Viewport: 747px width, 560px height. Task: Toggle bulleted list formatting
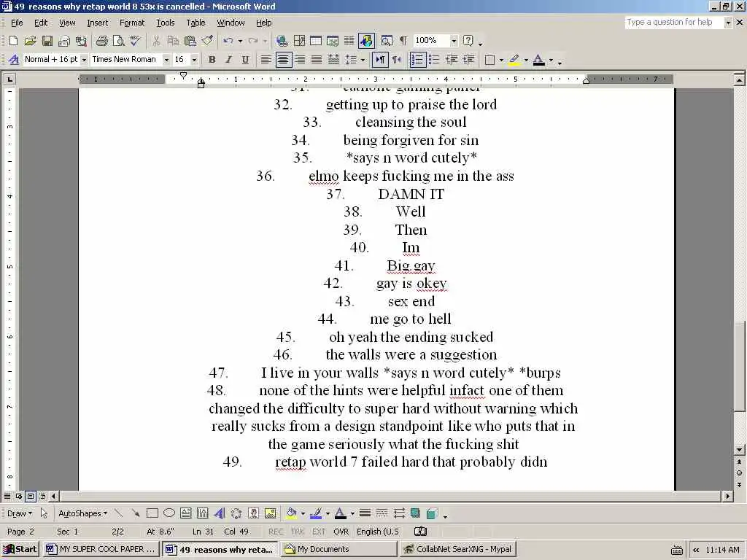pos(434,60)
